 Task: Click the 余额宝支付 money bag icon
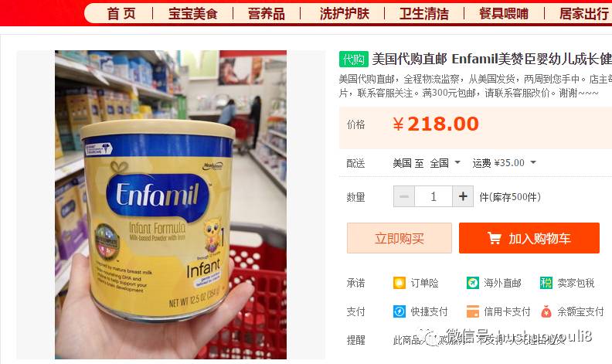546,311
